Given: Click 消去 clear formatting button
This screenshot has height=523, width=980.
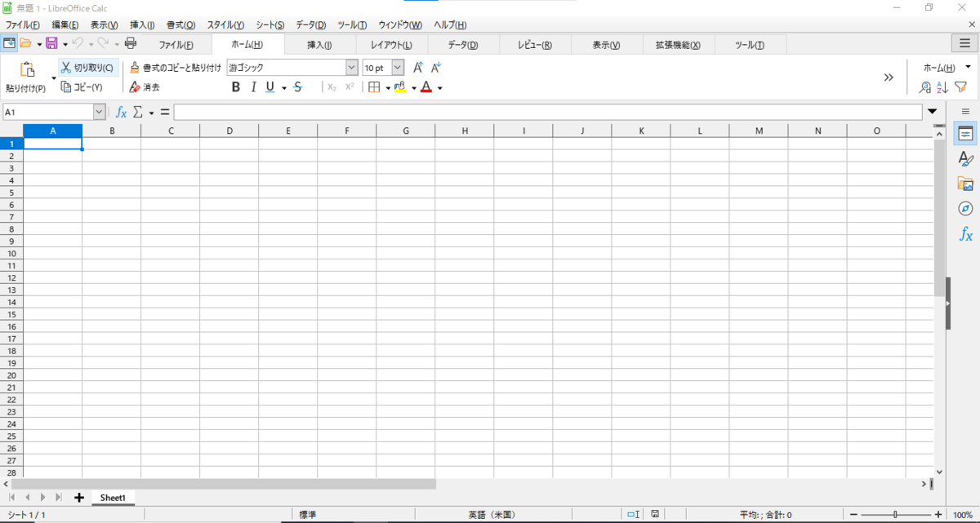Looking at the screenshot, I should pos(145,87).
